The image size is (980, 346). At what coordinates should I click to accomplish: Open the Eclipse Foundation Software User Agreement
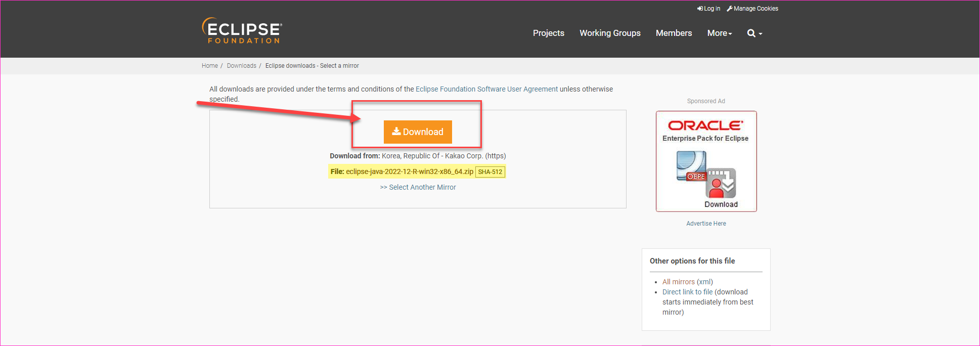pyautogui.click(x=486, y=89)
